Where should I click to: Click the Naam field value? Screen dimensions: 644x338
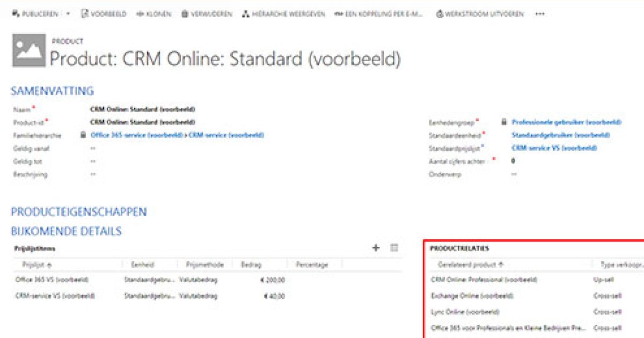(142, 109)
